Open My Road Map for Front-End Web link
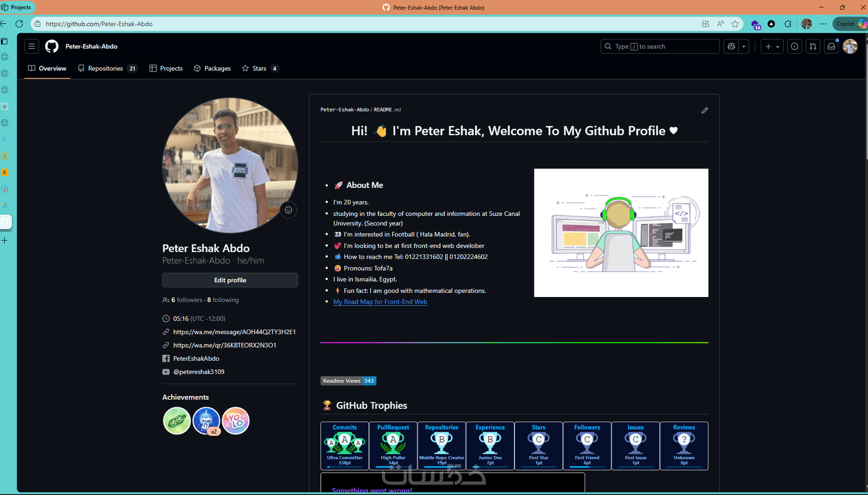This screenshot has height=495, width=868. tap(380, 302)
